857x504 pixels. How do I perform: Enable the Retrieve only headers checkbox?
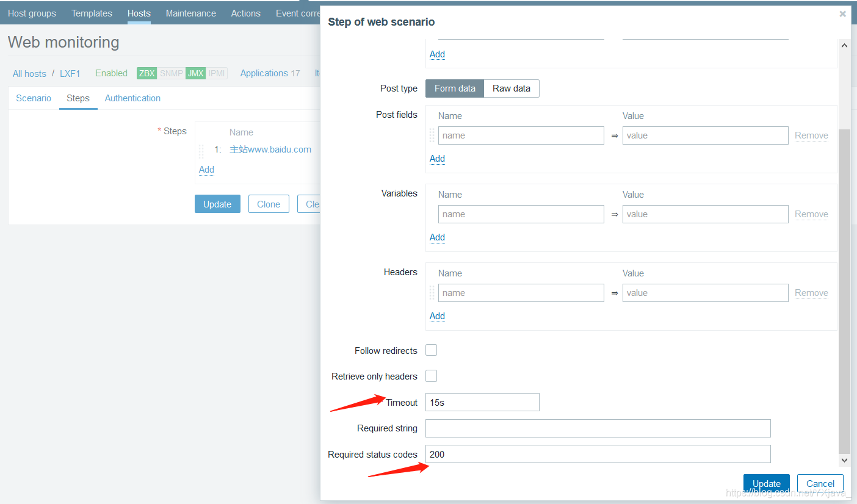[431, 376]
